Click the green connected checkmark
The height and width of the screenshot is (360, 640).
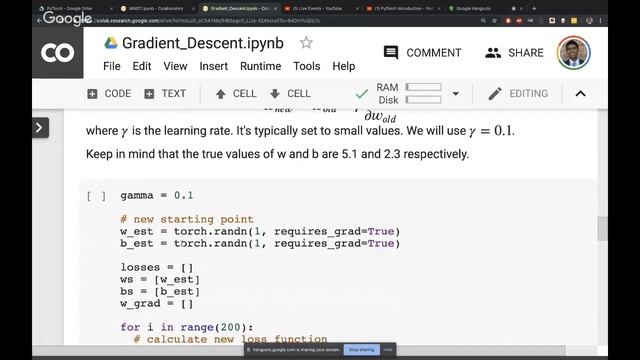point(362,94)
